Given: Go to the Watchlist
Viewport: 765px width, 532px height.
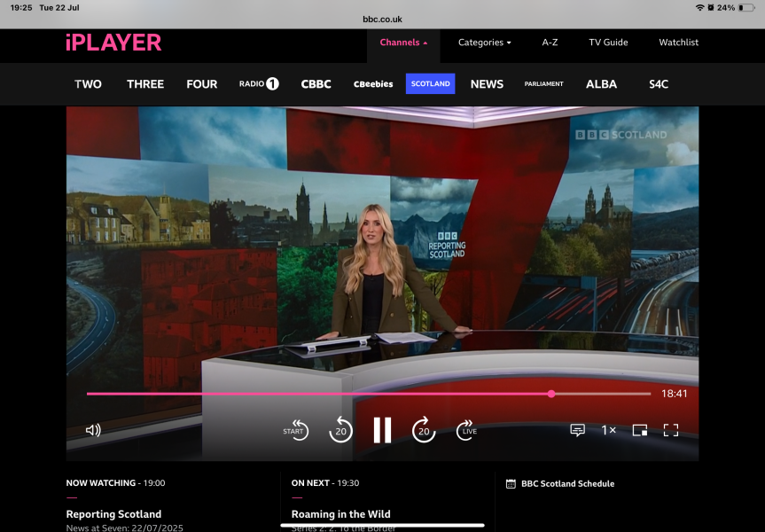Looking at the screenshot, I should [678, 43].
